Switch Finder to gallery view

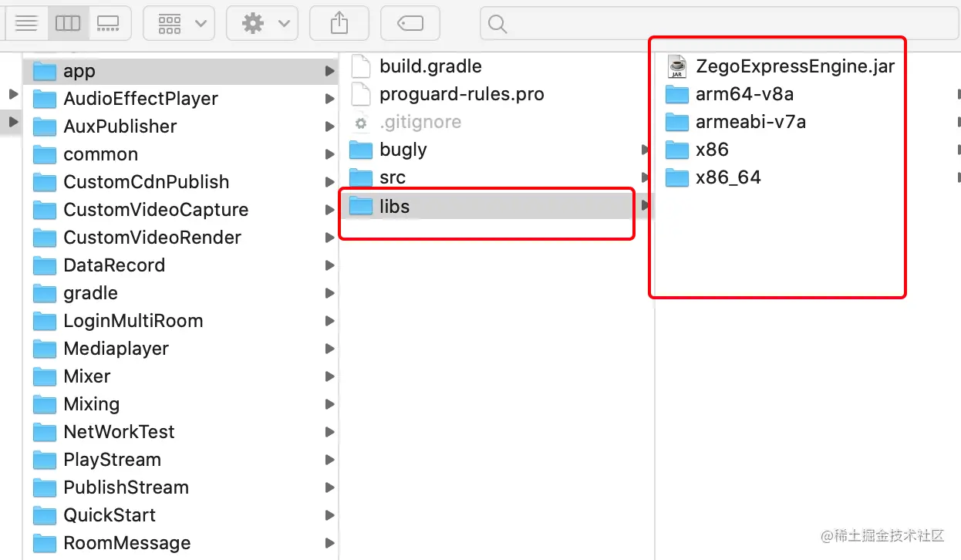click(108, 23)
